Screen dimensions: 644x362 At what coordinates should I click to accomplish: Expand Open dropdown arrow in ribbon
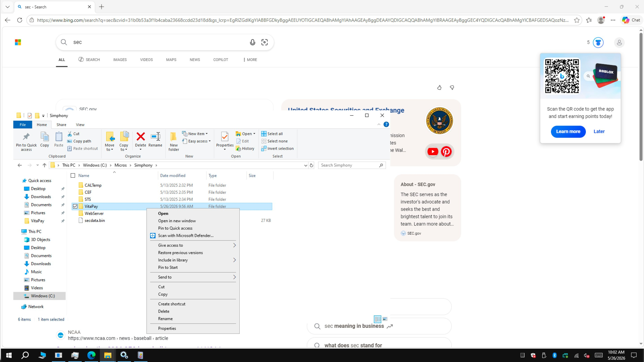point(254,134)
